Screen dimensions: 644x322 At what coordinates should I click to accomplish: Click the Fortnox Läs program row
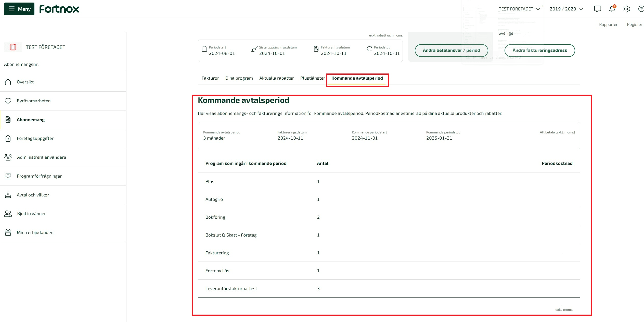pos(389,271)
